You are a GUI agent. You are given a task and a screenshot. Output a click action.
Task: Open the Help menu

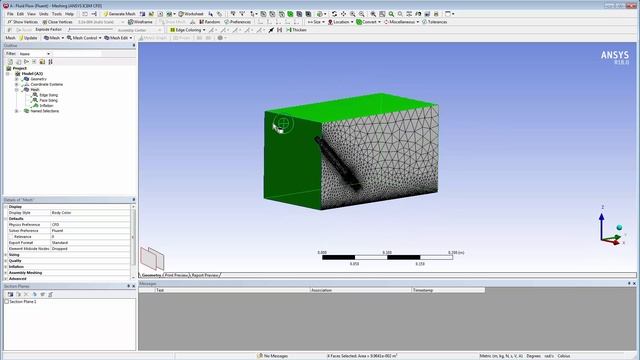click(69, 14)
